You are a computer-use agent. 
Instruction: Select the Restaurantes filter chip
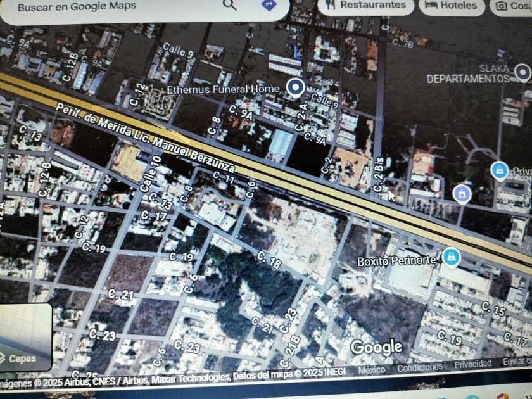click(366, 6)
